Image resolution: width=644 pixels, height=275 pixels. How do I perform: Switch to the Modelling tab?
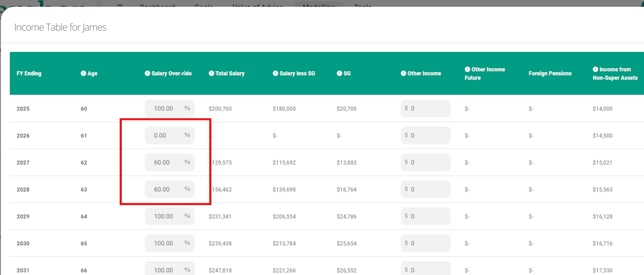(319, 5)
